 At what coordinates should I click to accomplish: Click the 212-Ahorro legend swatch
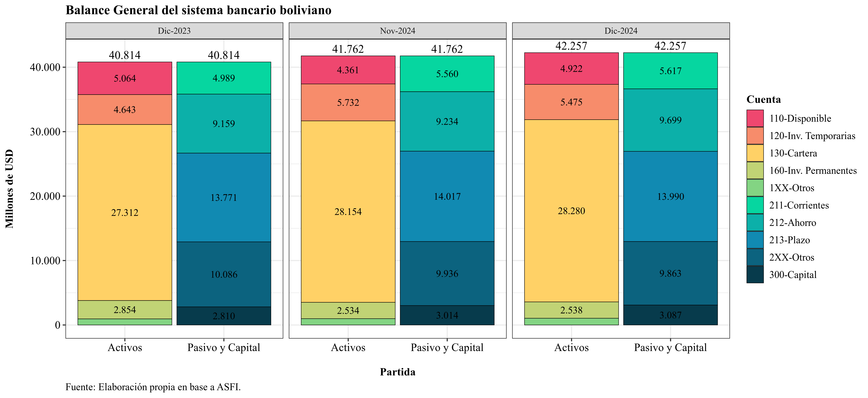[x=755, y=222]
